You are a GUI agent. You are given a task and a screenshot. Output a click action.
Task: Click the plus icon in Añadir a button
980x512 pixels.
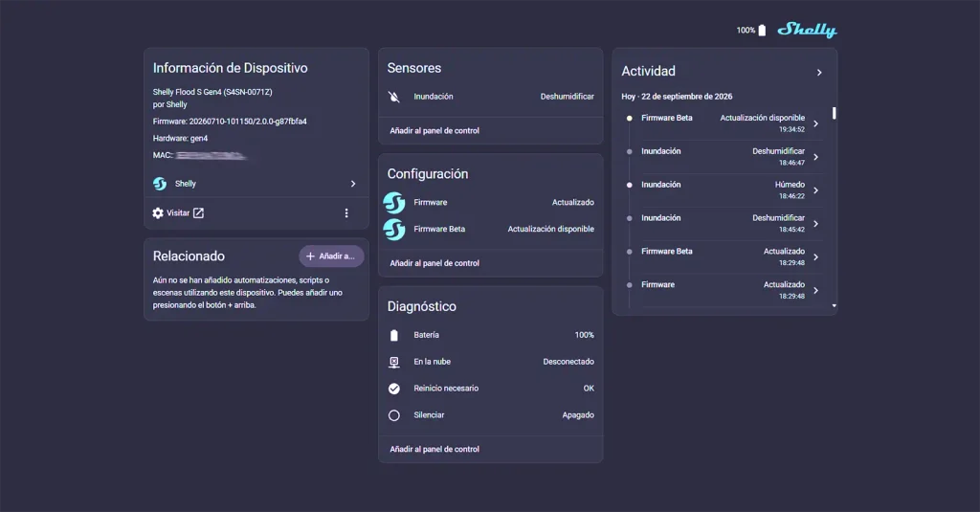click(310, 256)
